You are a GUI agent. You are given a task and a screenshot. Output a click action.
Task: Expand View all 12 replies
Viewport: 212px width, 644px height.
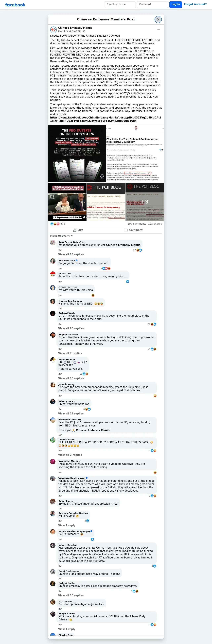click(71, 413)
